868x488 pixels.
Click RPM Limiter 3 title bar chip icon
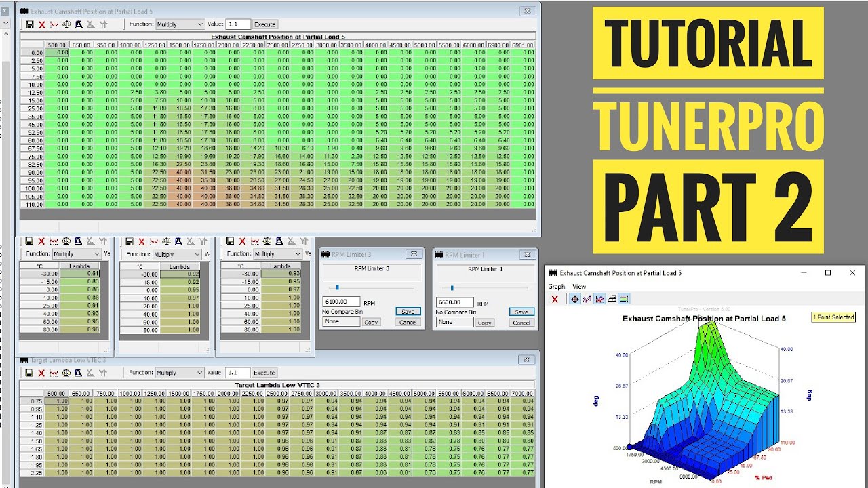(326, 254)
